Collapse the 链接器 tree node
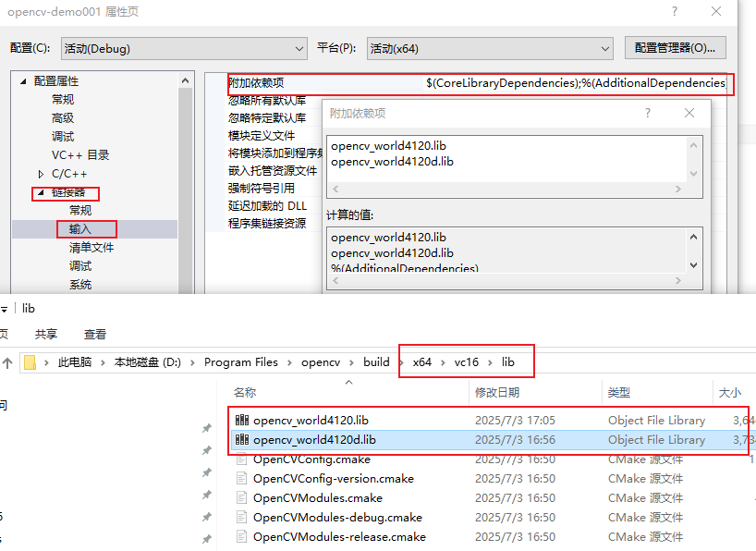The height and width of the screenshot is (551, 756). click(41, 192)
